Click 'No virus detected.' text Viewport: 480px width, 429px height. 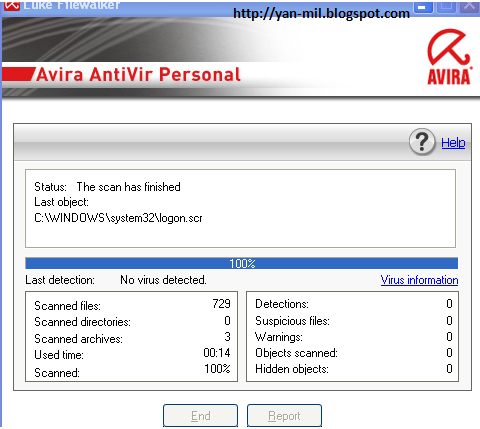click(x=163, y=280)
